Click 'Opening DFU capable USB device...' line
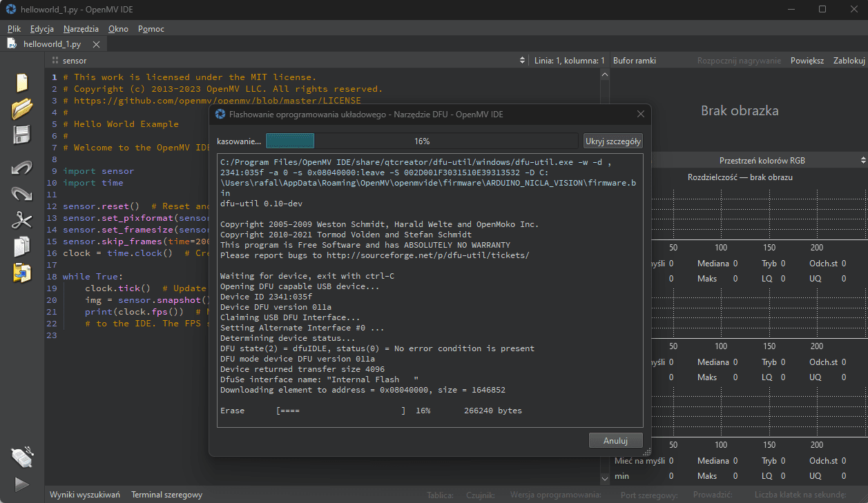Viewport: 868px width, 503px height. click(300, 286)
